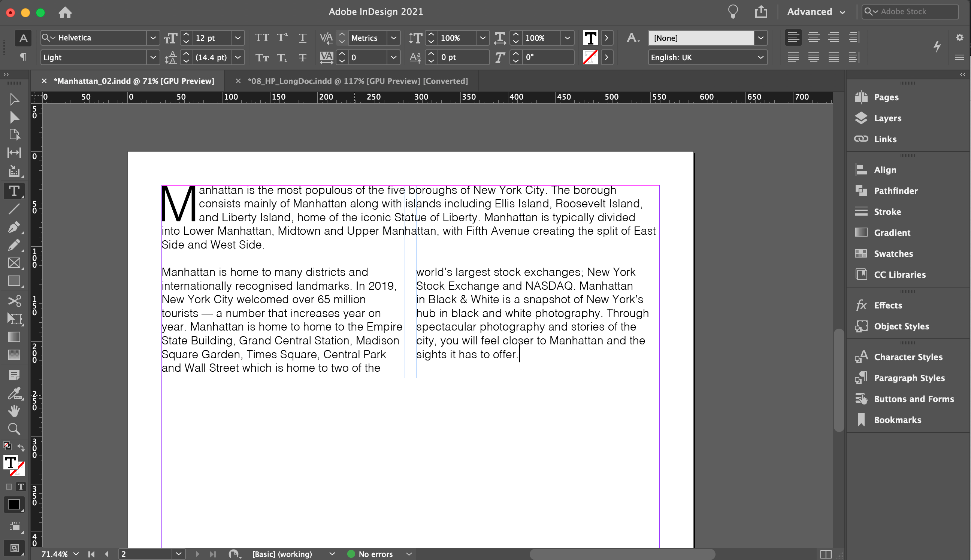Select the Pen tool
Viewport: 971px width, 560px height.
coord(14,227)
